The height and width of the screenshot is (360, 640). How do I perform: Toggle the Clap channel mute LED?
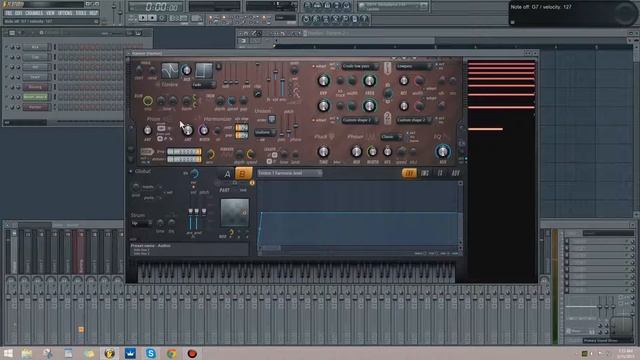pos(6,57)
